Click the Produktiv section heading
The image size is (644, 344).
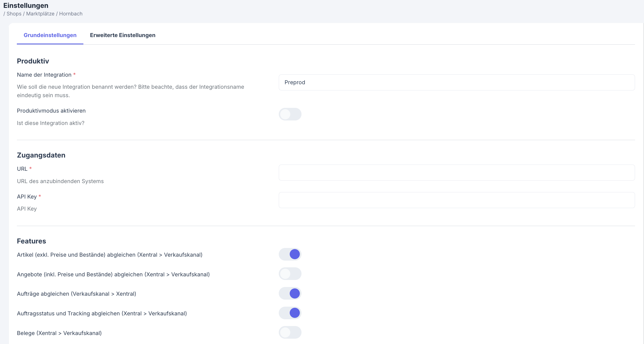point(33,61)
